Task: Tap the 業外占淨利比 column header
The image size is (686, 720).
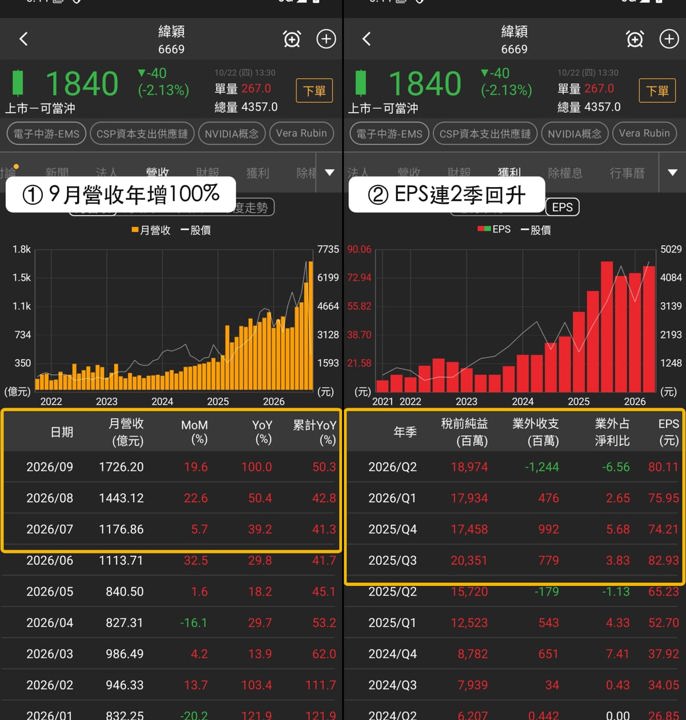Action: coord(612,432)
